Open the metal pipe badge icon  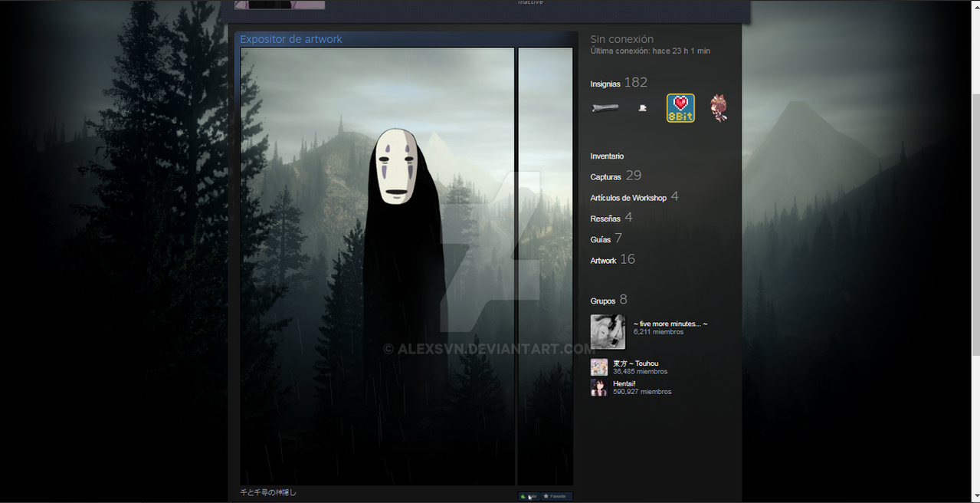605,108
